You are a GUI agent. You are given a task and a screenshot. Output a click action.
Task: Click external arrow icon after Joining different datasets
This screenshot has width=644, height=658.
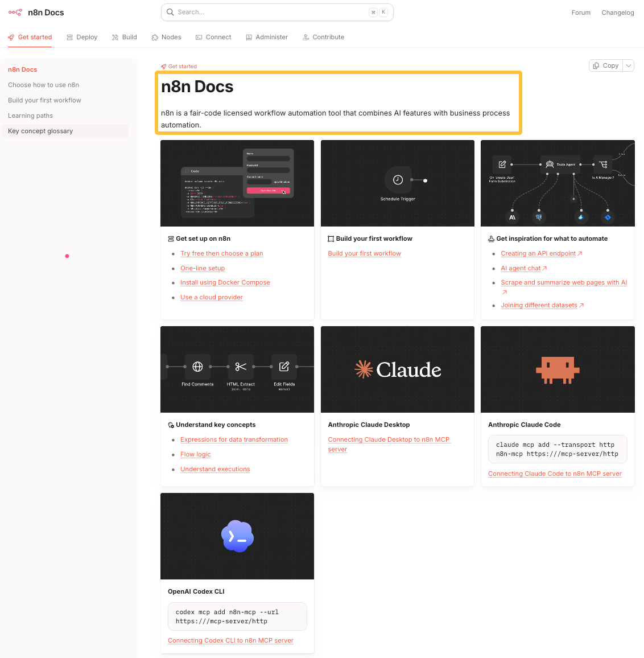pyautogui.click(x=581, y=306)
